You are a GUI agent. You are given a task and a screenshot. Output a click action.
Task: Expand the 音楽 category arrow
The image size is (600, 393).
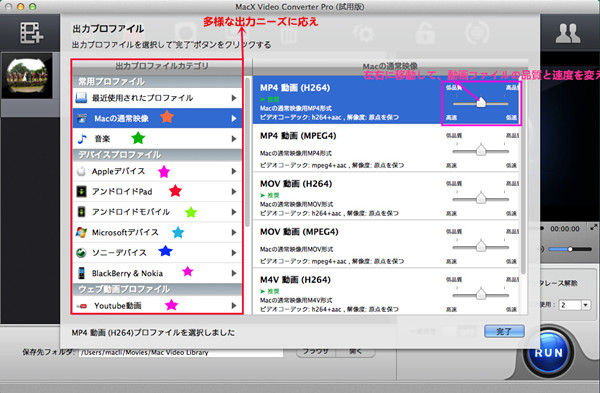point(234,139)
